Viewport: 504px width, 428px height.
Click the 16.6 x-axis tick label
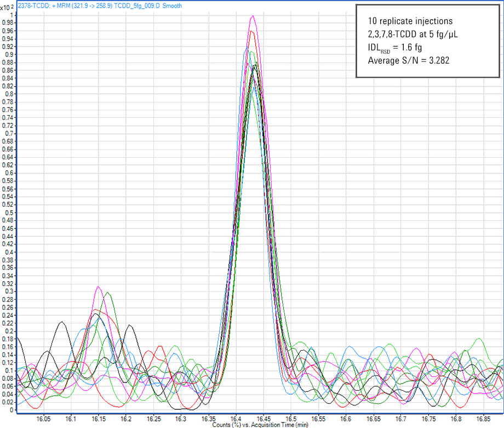pyautogui.click(x=346, y=418)
